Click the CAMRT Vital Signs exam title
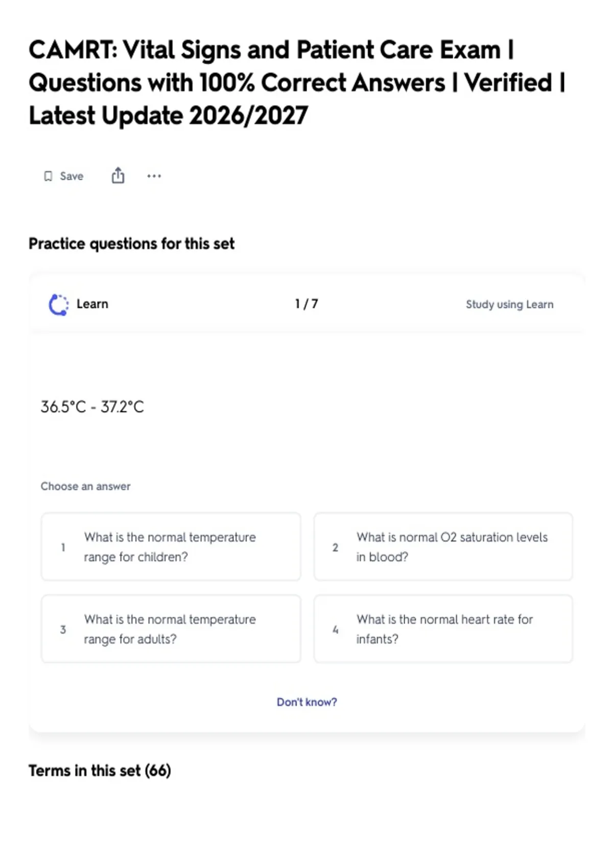This screenshot has width=613, height=868. coord(297,83)
